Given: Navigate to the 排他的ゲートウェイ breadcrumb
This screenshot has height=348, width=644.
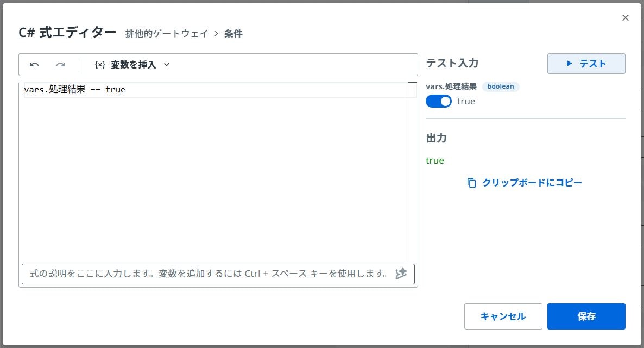Looking at the screenshot, I should 168,34.
